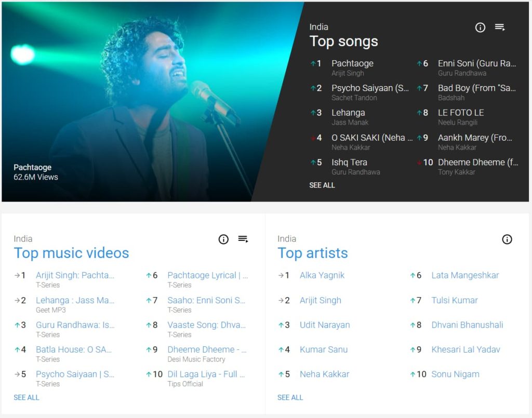Click 'Jass Manak' artist name under Lehanga
Screen dimensions: 532x418
(x=350, y=123)
